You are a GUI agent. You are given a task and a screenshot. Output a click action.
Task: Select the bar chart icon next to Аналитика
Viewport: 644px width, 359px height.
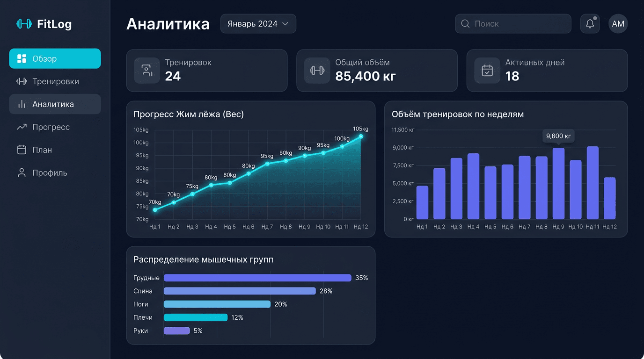coord(22,104)
